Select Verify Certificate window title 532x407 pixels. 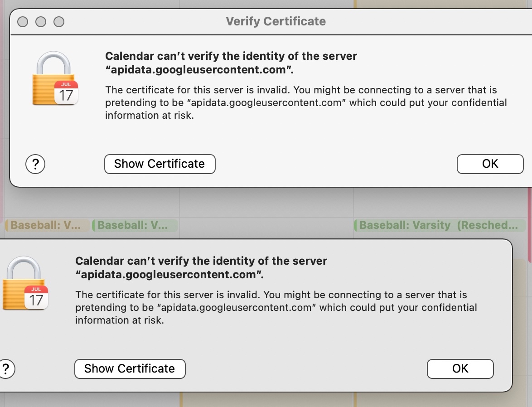click(276, 21)
